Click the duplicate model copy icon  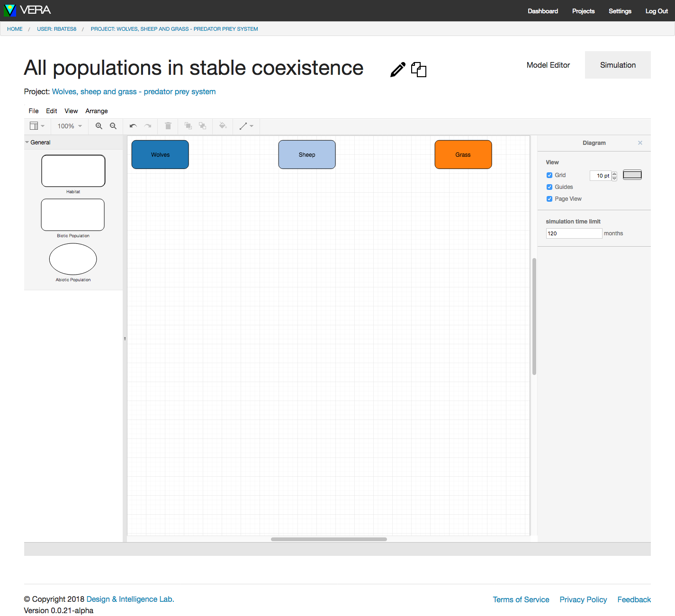click(419, 70)
